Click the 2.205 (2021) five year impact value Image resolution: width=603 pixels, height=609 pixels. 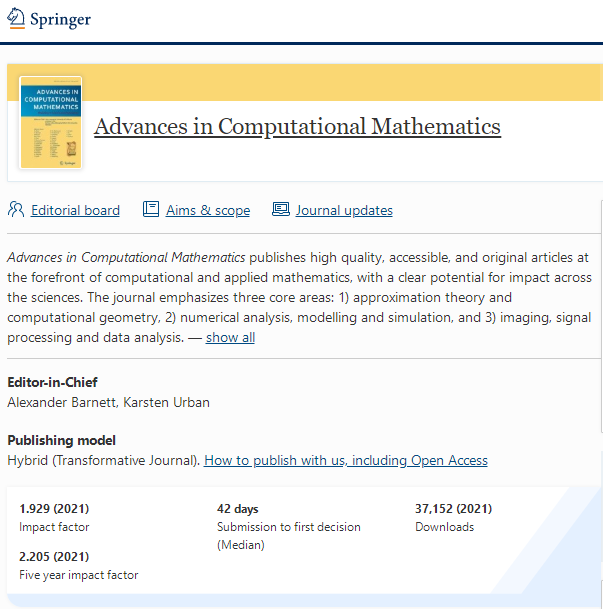[54, 557]
